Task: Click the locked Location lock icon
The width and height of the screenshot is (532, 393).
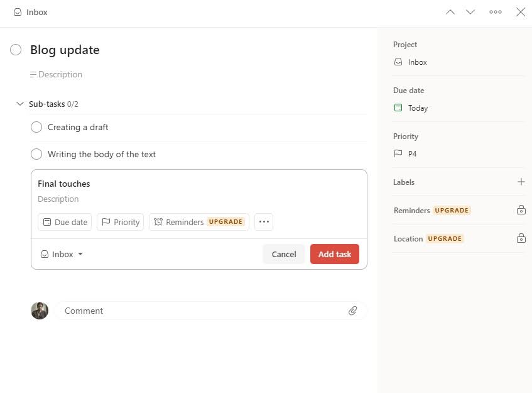Action: [521, 238]
